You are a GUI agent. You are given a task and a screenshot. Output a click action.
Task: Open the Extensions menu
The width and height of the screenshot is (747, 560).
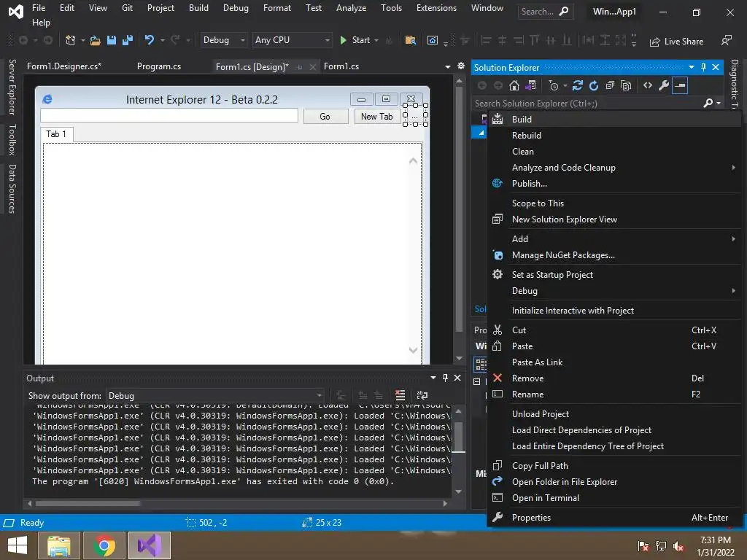(436, 8)
